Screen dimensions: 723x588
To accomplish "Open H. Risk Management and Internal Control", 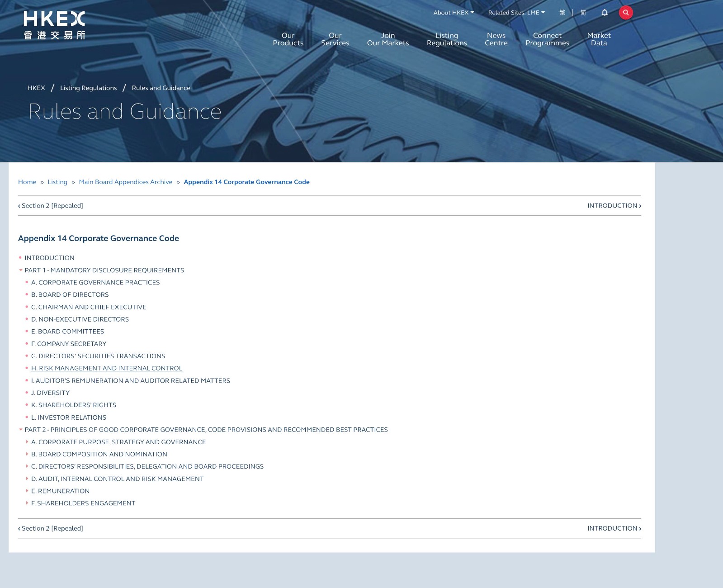I will (x=107, y=368).
